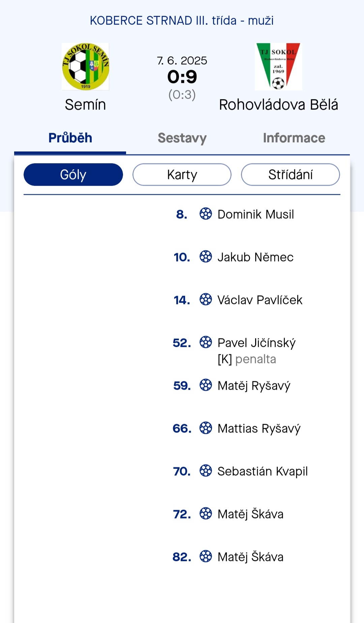The image size is (364, 623).
Task: Click the goal ball icon beside Dominik Musil
Action: pos(206,214)
